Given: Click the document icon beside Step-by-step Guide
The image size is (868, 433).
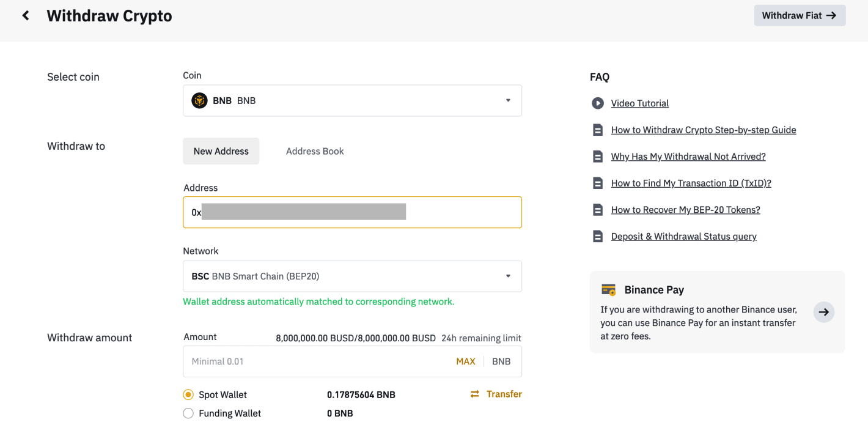Looking at the screenshot, I should (597, 130).
